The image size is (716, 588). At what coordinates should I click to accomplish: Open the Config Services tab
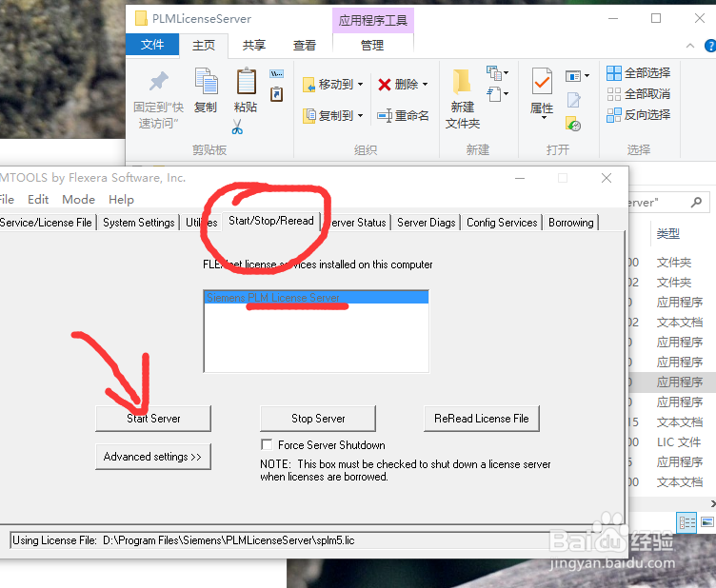pyautogui.click(x=502, y=223)
